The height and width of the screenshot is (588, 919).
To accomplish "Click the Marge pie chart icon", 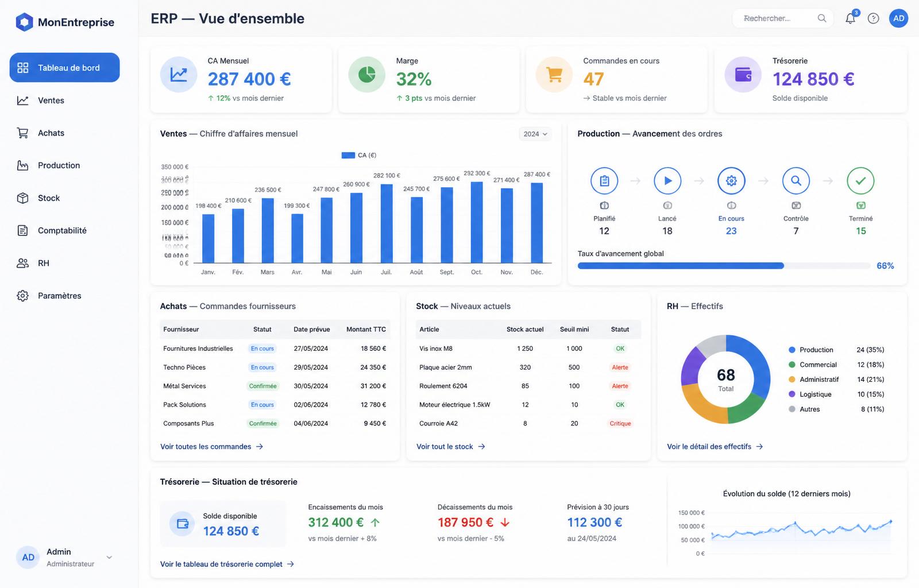I will tap(367, 75).
